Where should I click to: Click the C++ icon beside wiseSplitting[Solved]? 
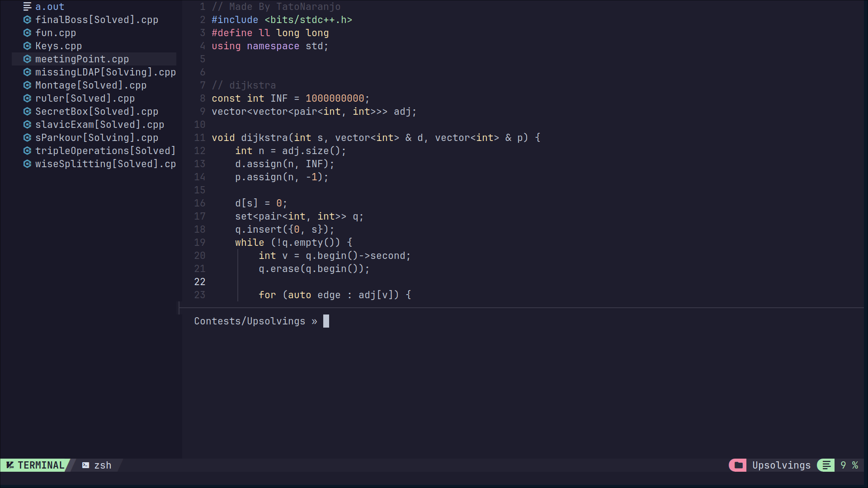pyautogui.click(x=27, y=164)
